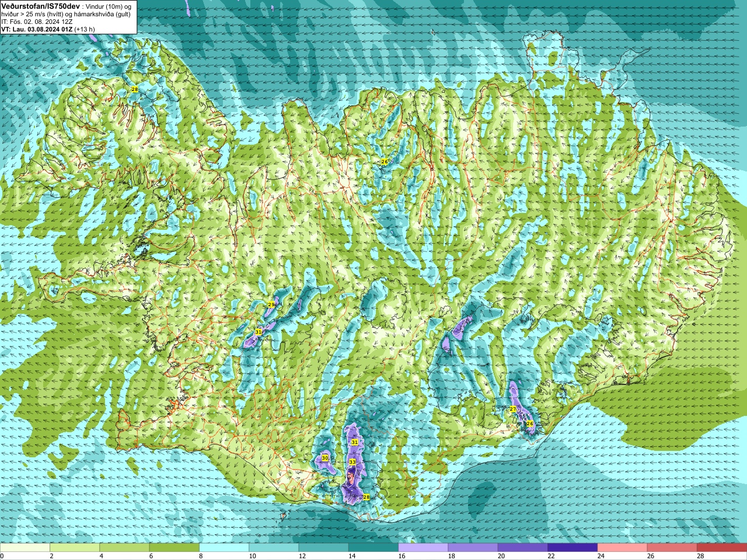Pick the lavender 16–18 m/s legend swatch
747x560 pixels.
point(423,548)
